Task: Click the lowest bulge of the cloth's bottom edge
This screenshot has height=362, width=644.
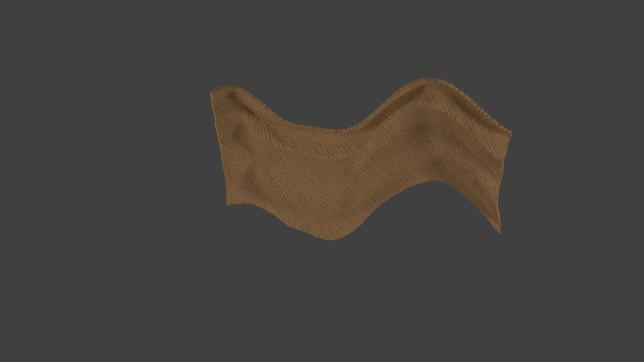Action: pyautogui.click(x=332, y=238)
